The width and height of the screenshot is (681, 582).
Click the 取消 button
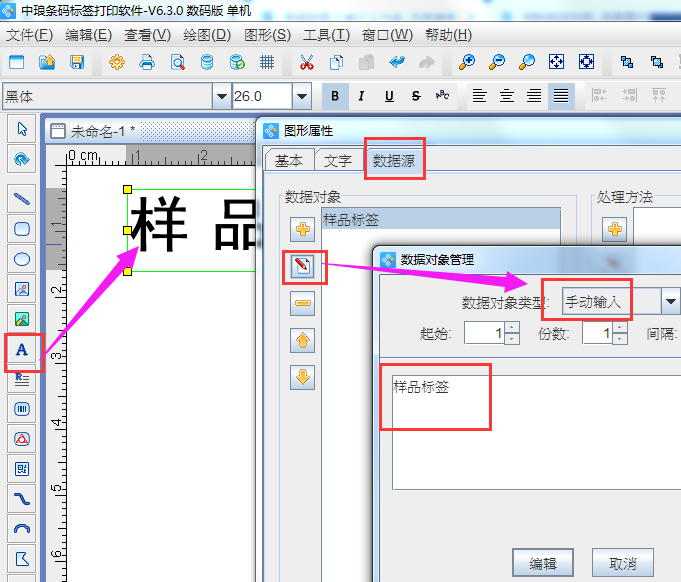[x=621, y=561]
